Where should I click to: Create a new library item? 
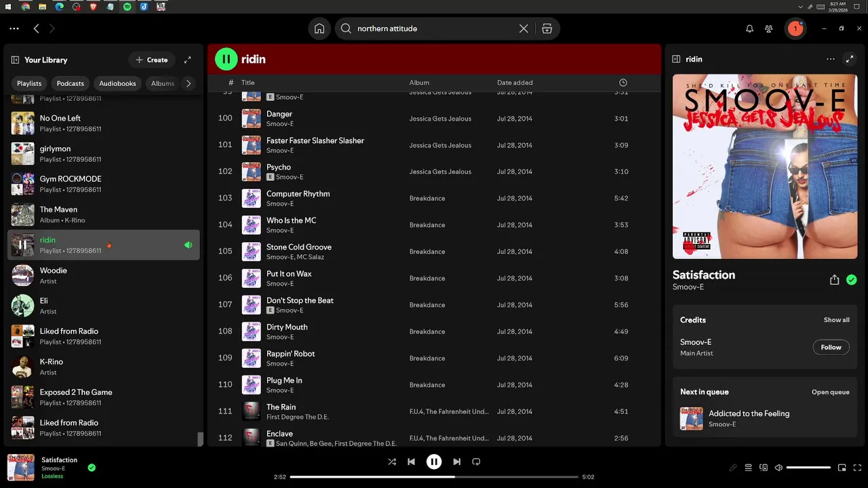(x=151, y=60)
